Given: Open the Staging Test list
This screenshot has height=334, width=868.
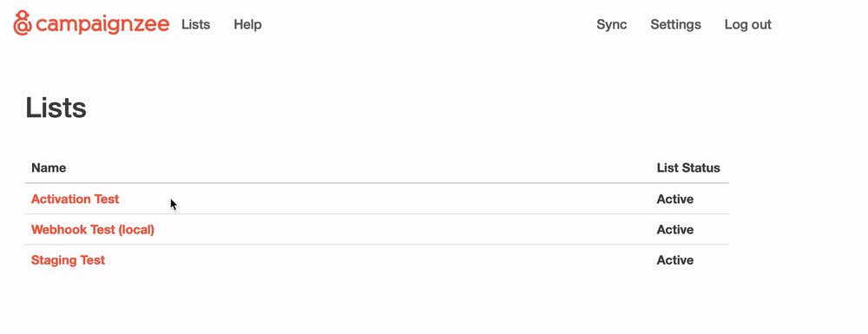Looking at the screenshot, I should tap(68, 260).
